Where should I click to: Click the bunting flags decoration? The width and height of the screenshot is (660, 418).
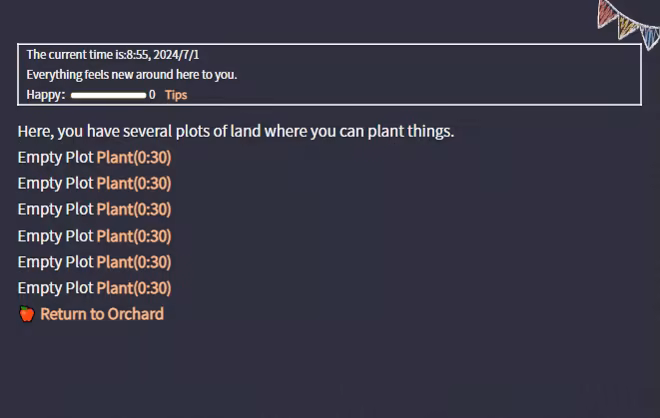[x=627, y=18]
